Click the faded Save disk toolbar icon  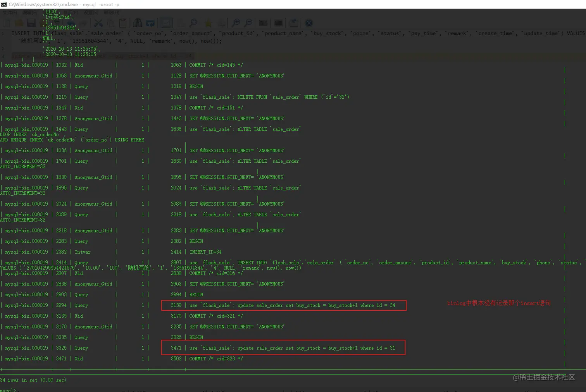pos(31,23)
